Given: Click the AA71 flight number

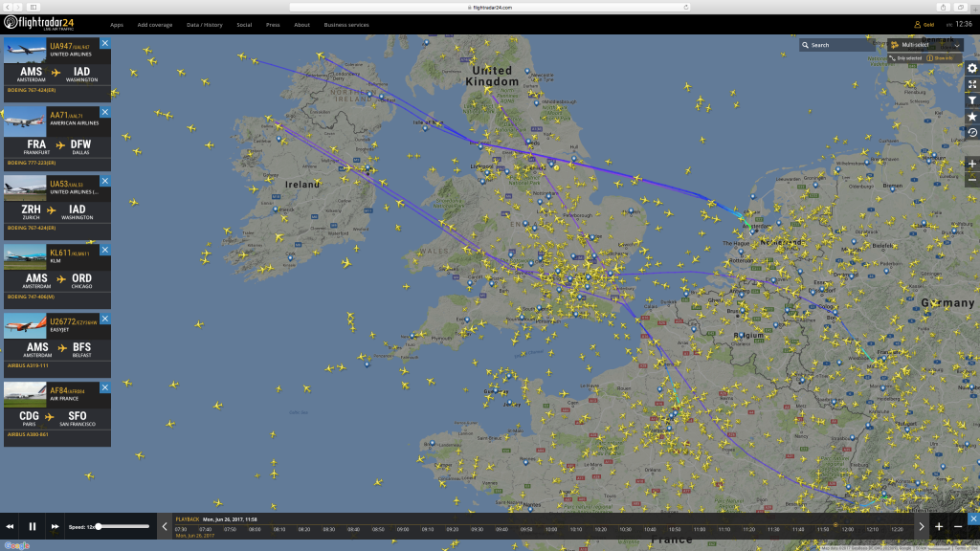Looking at the screenshot, I should coord(58,115).
